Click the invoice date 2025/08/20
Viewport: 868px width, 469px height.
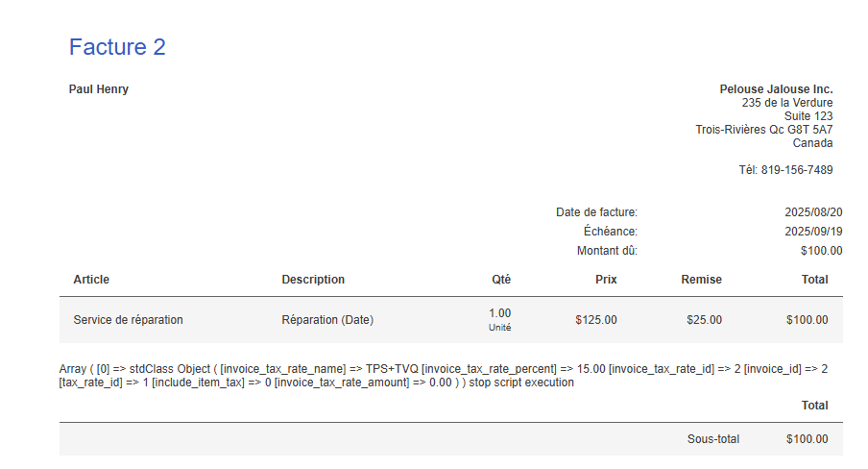813,212
